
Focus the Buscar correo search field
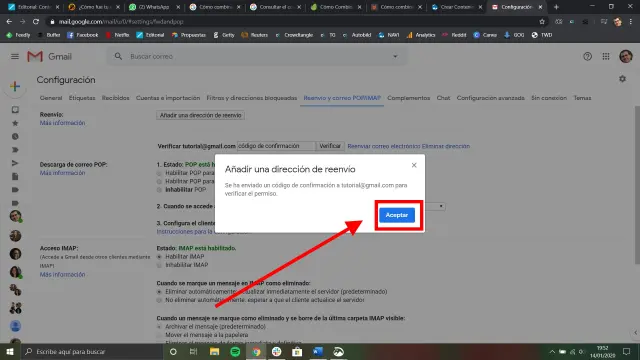pos(257,56)
